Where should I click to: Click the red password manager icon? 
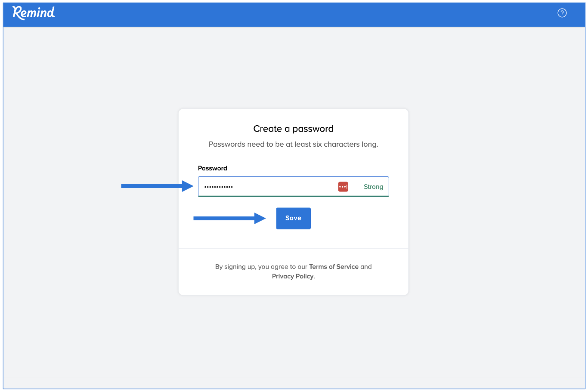point(343,187)
